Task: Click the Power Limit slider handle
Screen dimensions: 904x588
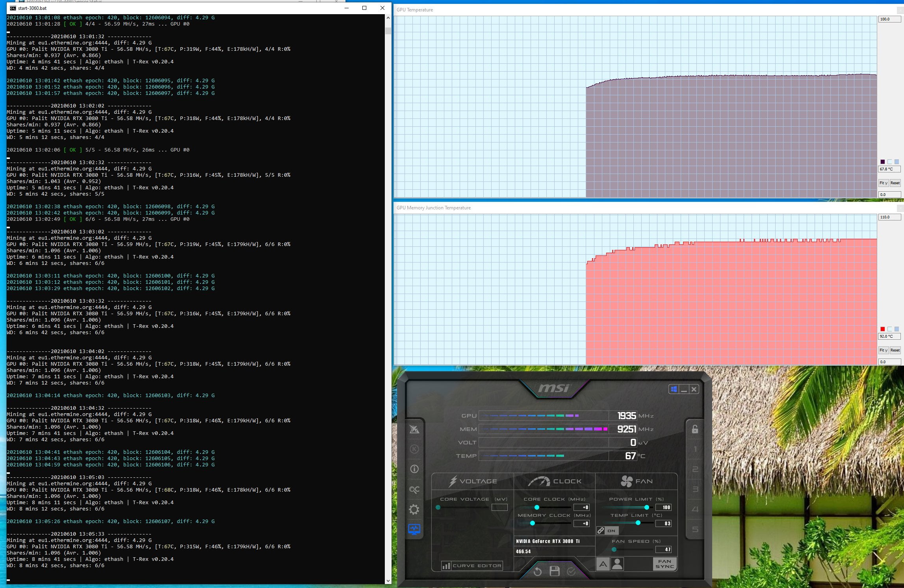Action: coord(646,507)
